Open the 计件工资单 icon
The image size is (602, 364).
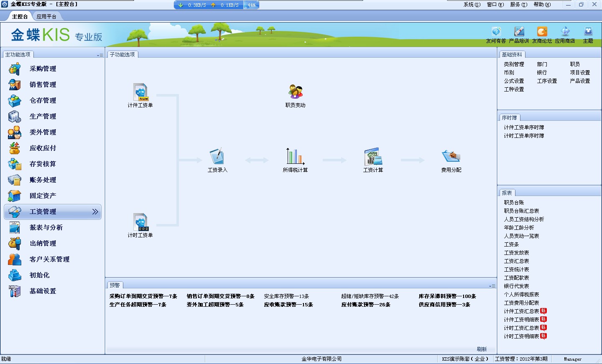[141, 92]
